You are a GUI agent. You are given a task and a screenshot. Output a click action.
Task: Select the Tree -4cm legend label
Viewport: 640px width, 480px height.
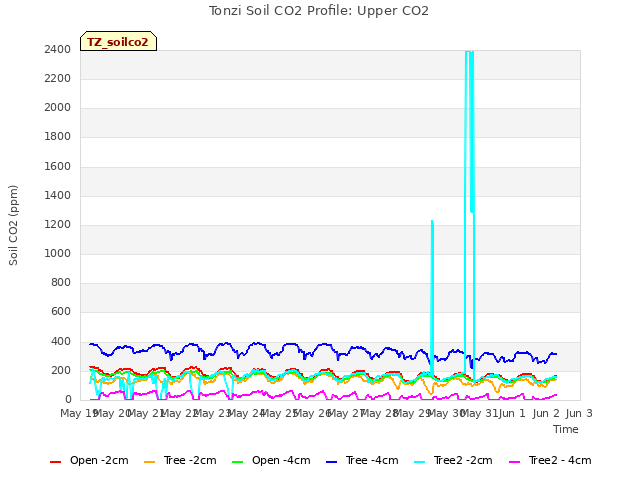(372, 460)
